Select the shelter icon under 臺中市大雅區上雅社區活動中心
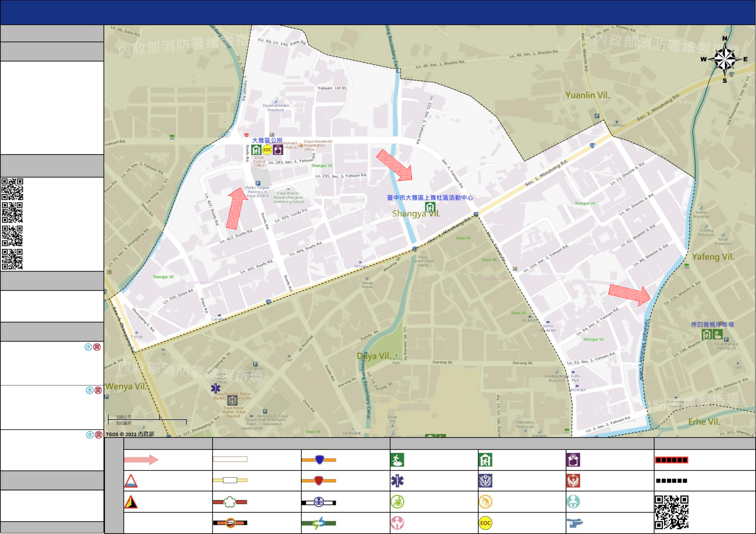The width and height of the screenshot is (756, 534). tap(430, 207)
